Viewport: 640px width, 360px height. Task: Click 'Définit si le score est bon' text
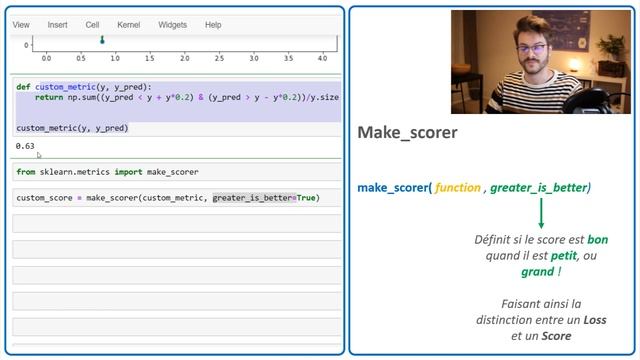[541, 240]
